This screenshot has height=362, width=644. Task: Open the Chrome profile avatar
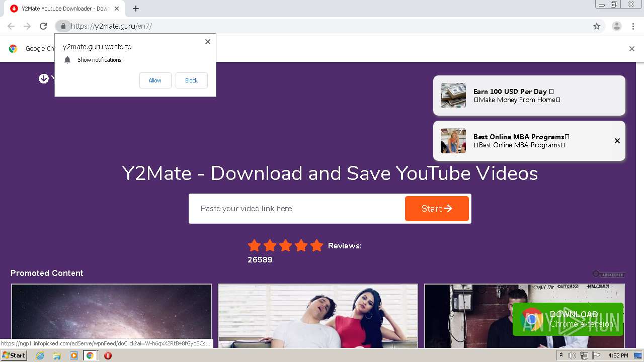click(x=617, y=26)
